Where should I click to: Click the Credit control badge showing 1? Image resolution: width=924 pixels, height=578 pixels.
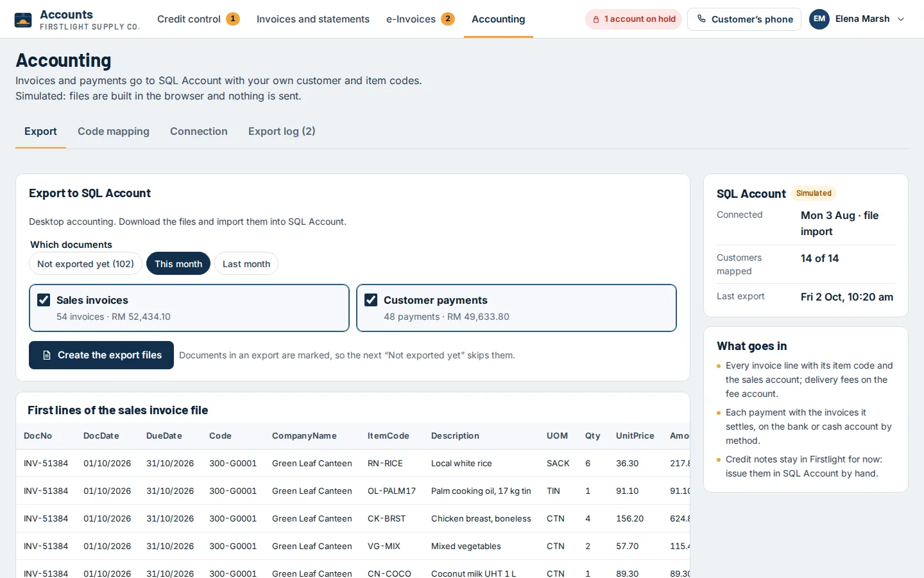(233, 19)
